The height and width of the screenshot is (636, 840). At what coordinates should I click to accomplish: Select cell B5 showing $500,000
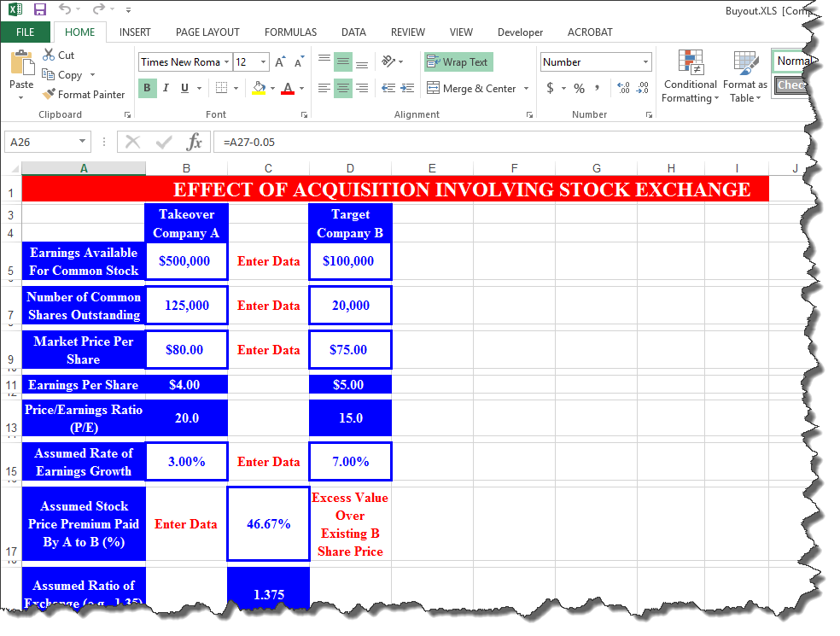click(186, 261)
